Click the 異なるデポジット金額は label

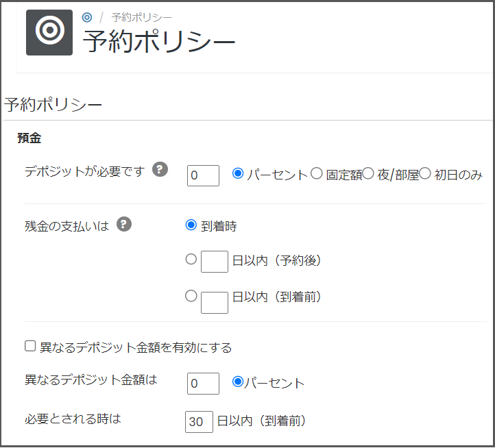(91, 379)
